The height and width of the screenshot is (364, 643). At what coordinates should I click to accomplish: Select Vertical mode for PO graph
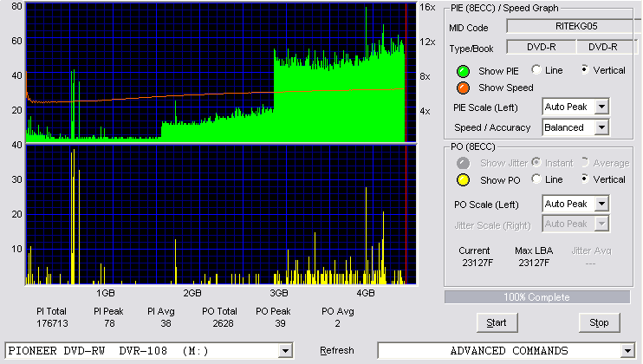tap(584, 179)
